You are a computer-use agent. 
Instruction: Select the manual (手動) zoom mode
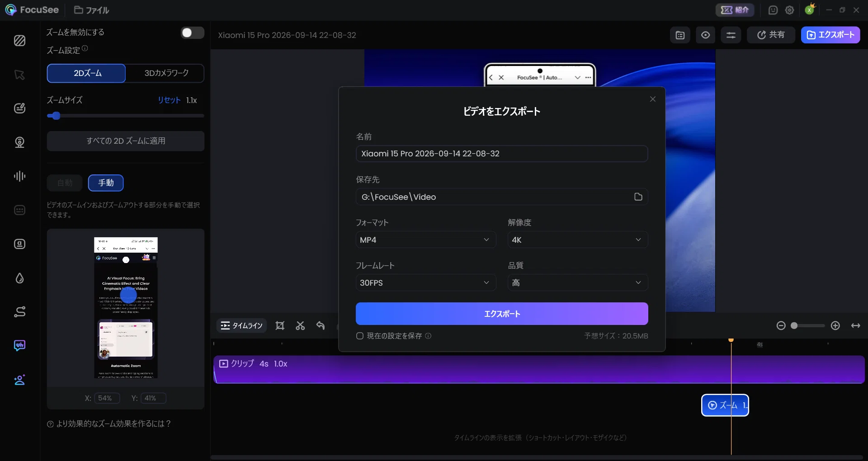coord(106,183)
